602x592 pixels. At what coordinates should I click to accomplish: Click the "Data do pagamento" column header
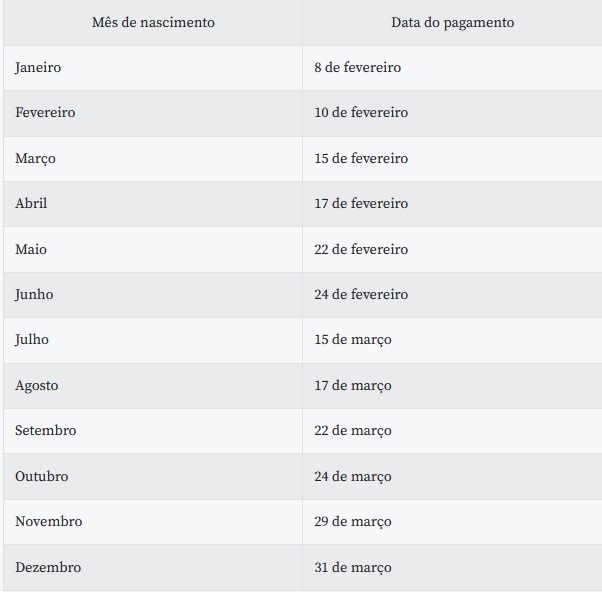(x=452, y=22)
